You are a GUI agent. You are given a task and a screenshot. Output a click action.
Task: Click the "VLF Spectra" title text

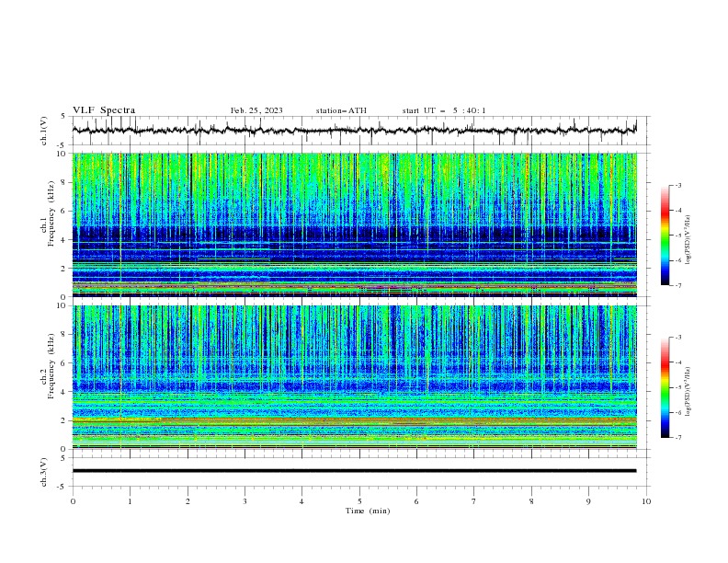pos(104,110)
